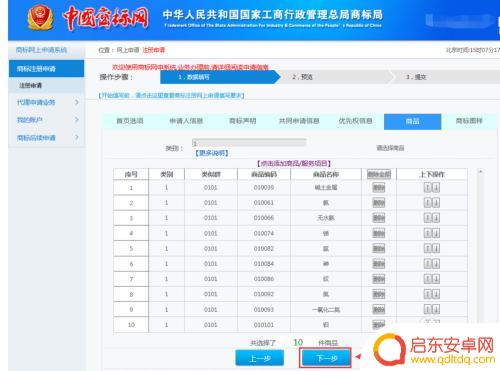
Task: Click the 下一步 next-step button
Action: pyautogui.click(x=326, y=358)
